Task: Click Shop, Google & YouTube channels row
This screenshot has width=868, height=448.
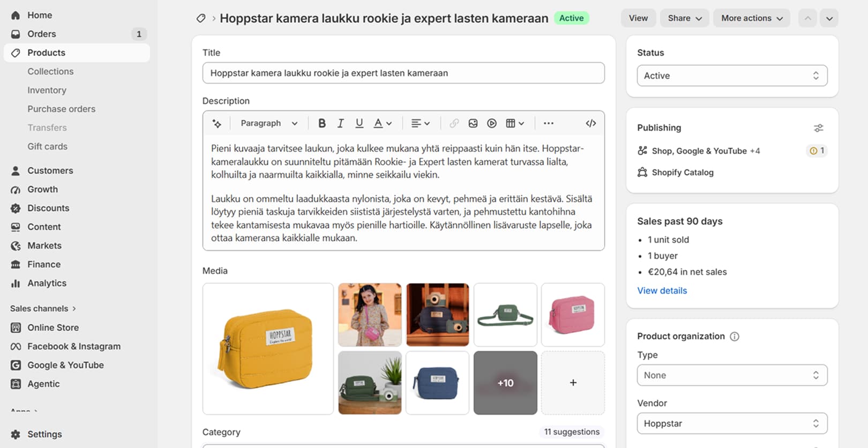Action: pyautogui.click(x=706, y=151)
